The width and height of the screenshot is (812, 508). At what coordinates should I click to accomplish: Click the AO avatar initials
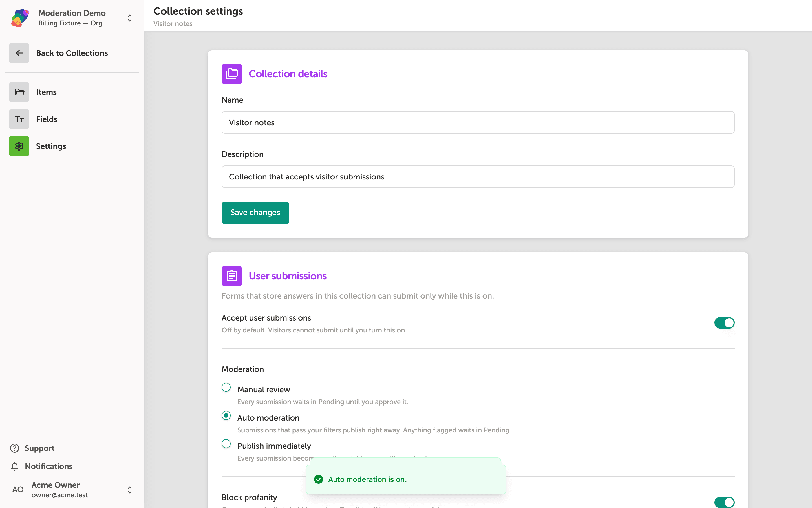click(18, 490)
